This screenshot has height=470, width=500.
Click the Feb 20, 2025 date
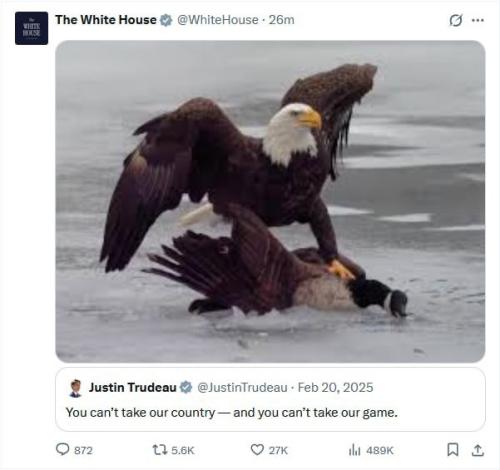tap(335, 387)
